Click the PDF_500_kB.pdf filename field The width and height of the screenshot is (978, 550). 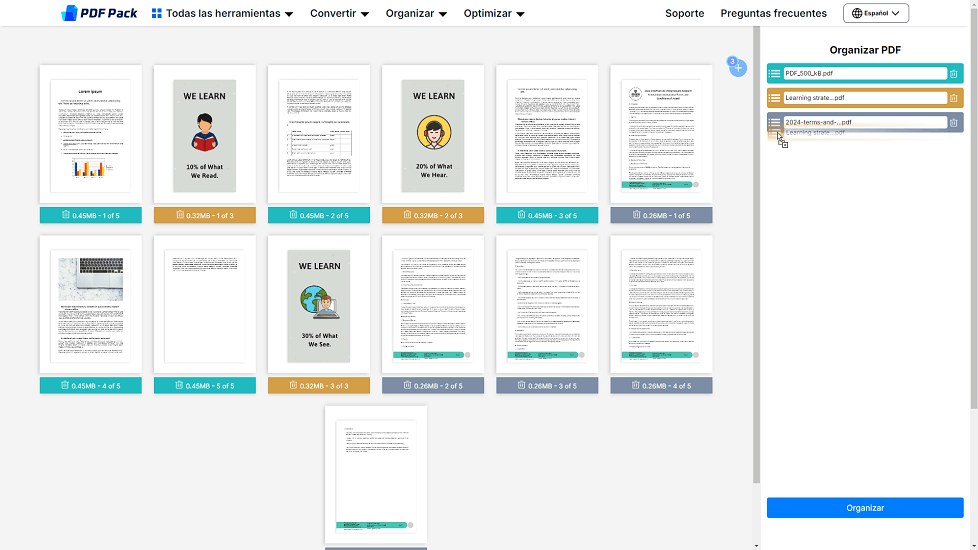tap(864, 73)
